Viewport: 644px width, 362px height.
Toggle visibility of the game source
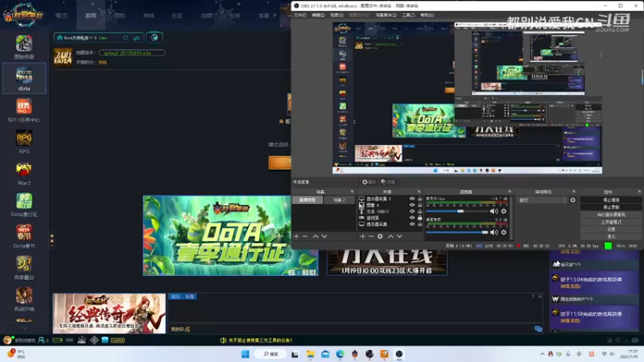coord(412,218)
